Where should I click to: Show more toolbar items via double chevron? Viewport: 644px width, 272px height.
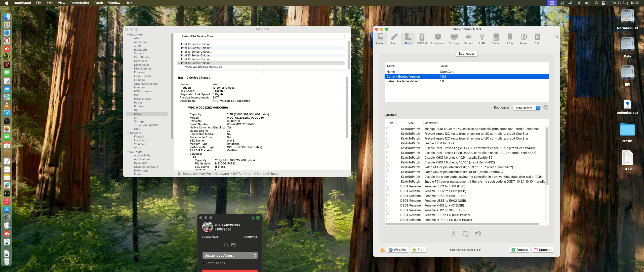click(556, 37)
